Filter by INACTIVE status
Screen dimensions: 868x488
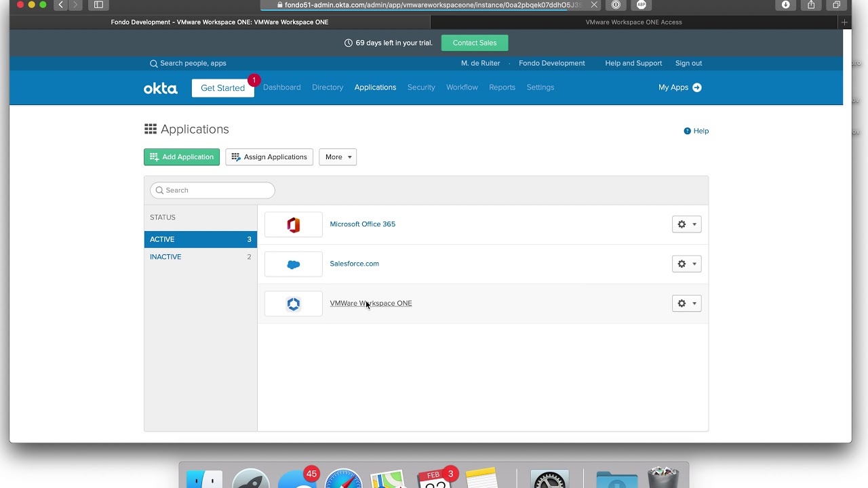pos(201,257)
